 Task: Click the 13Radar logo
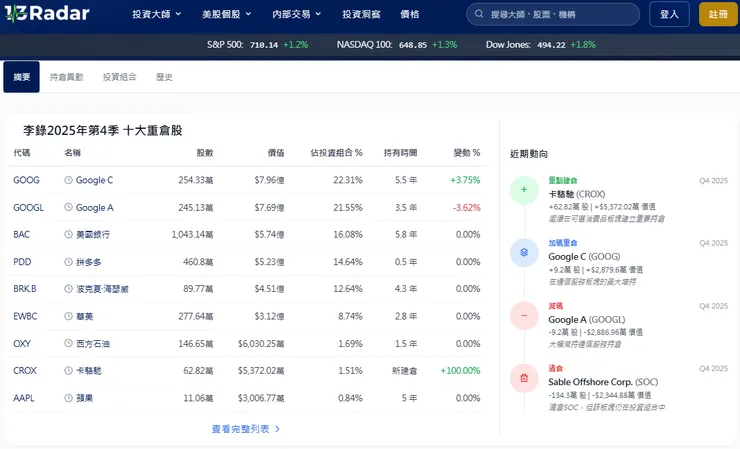click(x=47, y=14)
